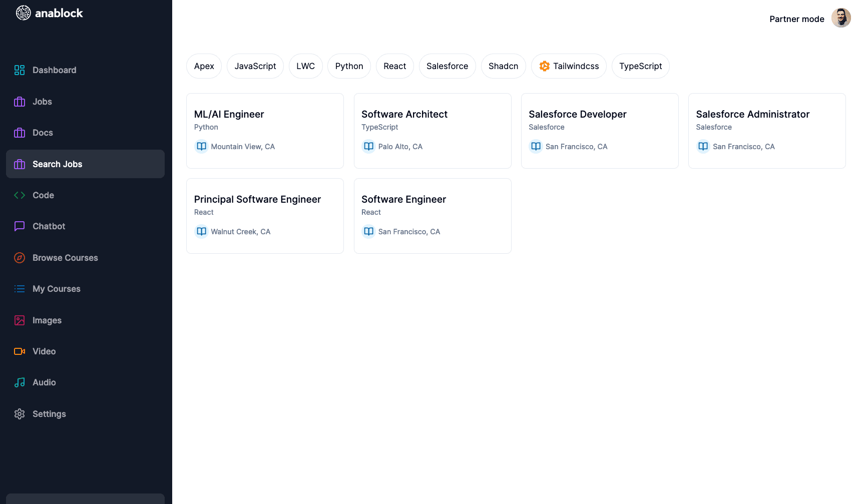Viewport: 860px width, 504px height.
Task: Open Docs from the sidebar
Action: (x=85, y=133)
